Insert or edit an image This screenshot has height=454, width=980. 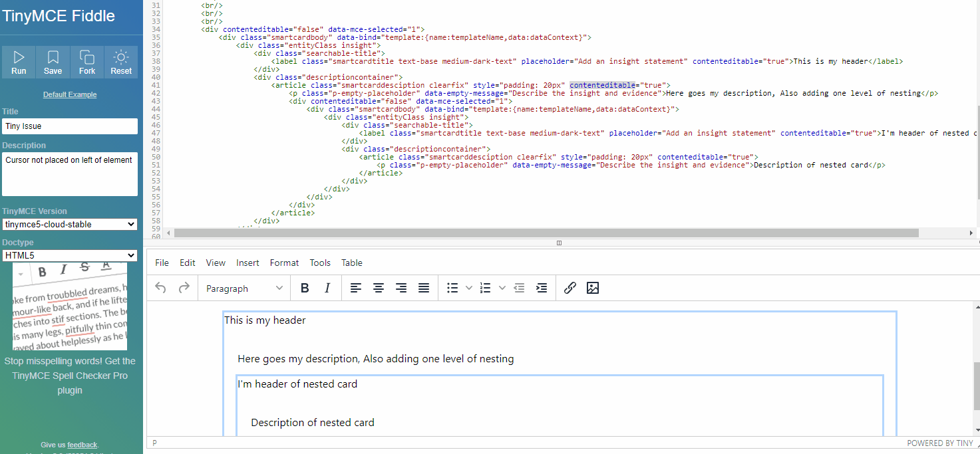coord(593,288)
